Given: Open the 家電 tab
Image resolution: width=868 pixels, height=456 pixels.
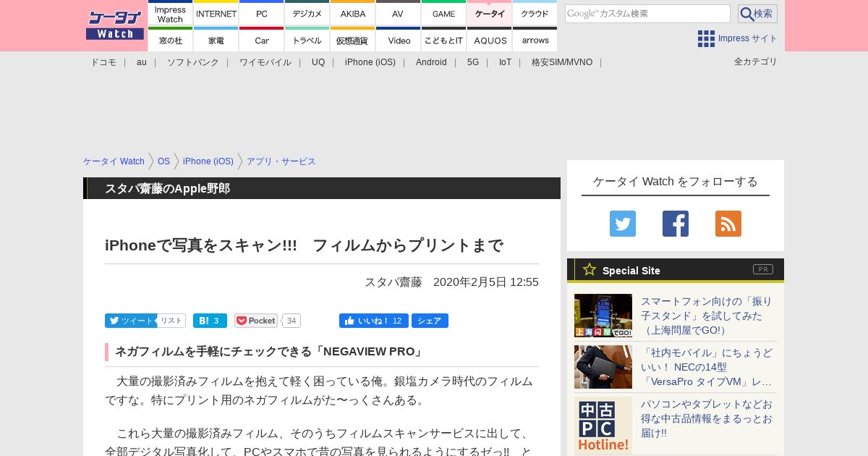Looking at the screenshot, I should (x=216, y=40).
